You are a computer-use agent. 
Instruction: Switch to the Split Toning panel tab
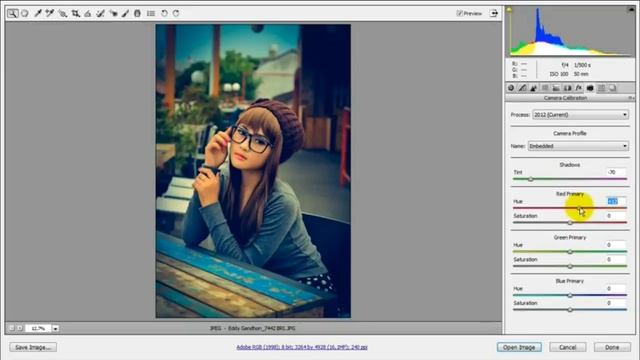556,88
